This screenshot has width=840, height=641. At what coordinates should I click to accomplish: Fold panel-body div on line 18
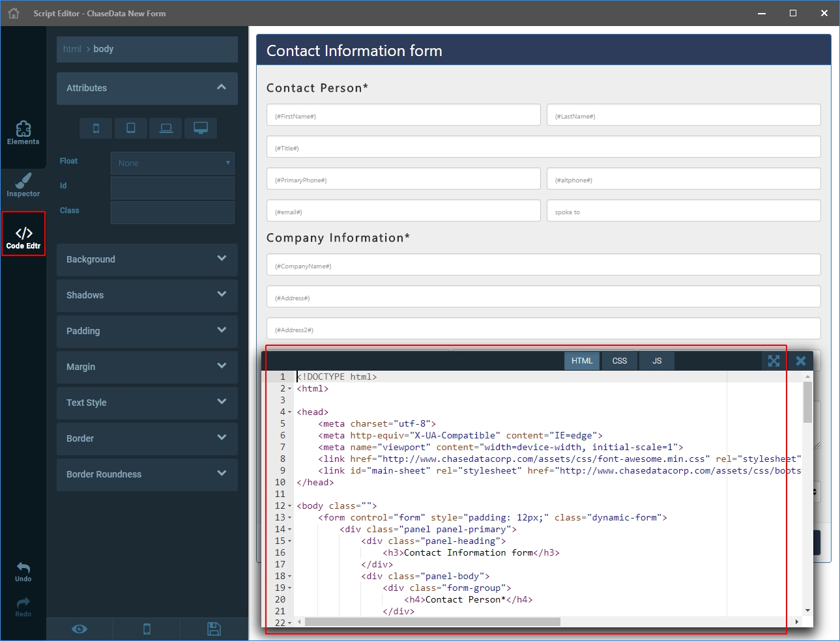coord(290,577)
